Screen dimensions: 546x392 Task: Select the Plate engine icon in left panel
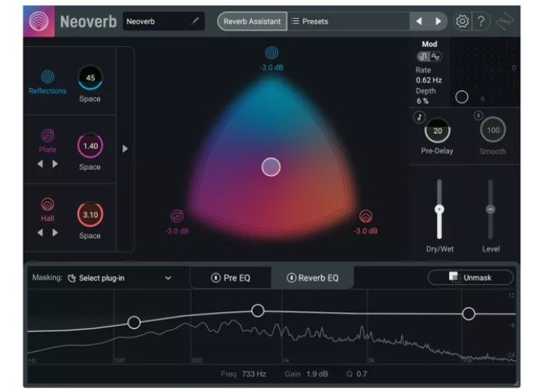coord(47,136)
